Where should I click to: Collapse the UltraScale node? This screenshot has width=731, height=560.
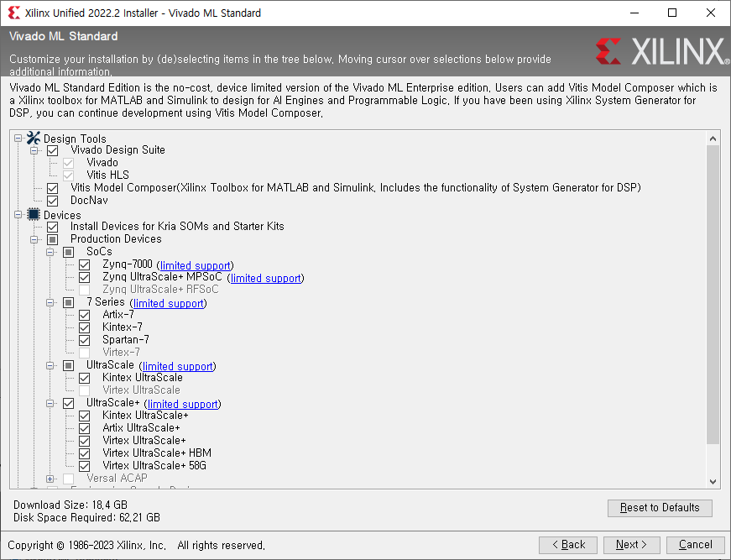click(x=50, y=365)
